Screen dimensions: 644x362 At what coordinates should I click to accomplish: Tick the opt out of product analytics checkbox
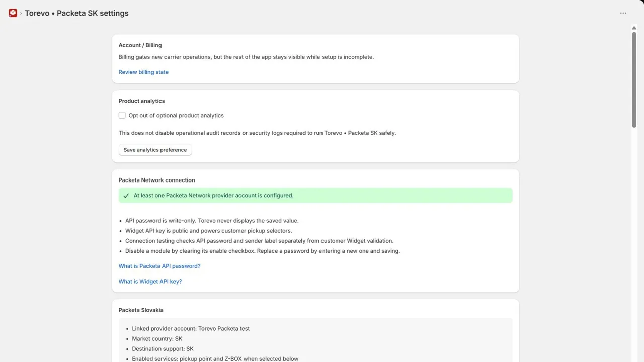pyautogui.click(x=122, y=116)
